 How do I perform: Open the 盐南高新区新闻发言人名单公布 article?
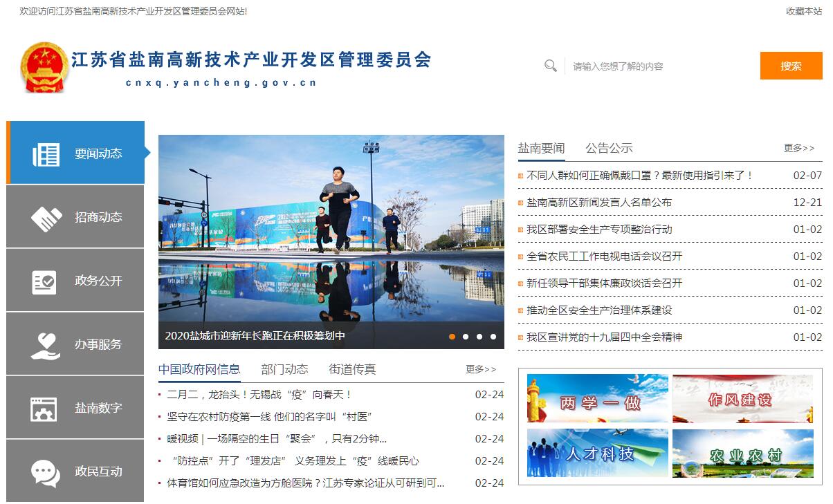[598, 203]
